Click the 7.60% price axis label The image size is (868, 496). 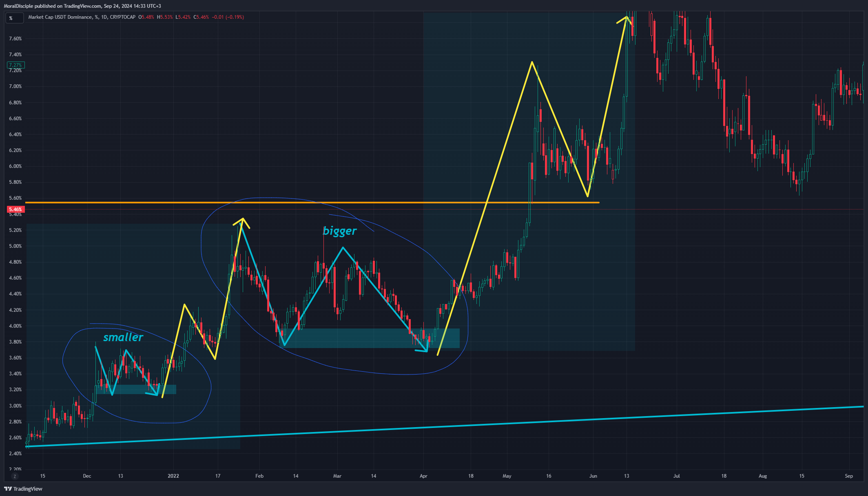pos(15,39)
